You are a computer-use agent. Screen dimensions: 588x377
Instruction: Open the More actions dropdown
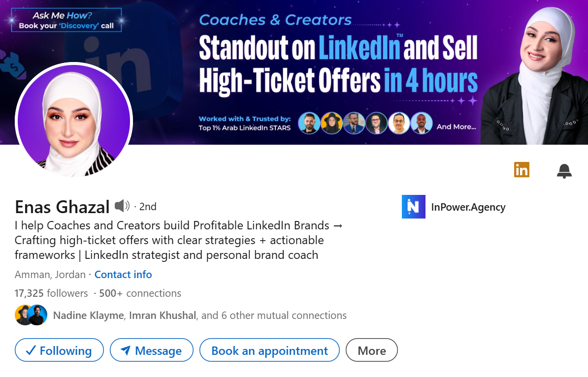point(372,350)
